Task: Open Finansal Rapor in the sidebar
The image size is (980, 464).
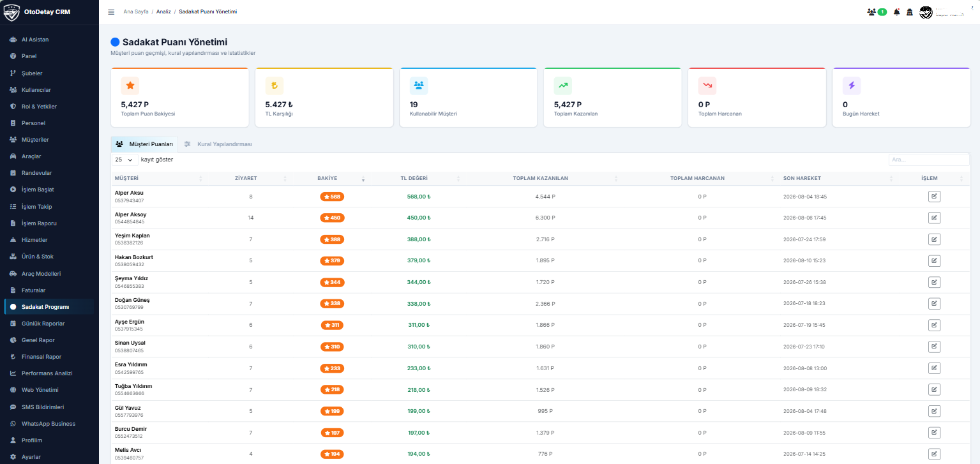Action: [x=49, y=357]
